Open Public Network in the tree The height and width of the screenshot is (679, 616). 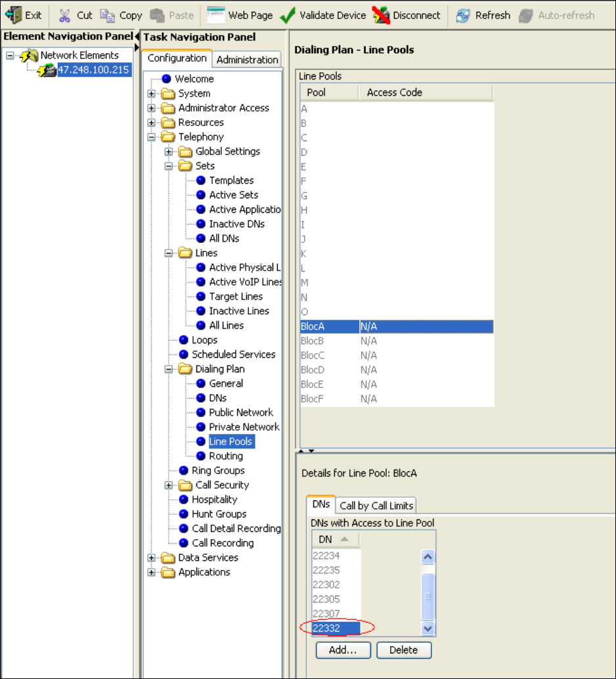pyautogui.click(x=241, y=412)
